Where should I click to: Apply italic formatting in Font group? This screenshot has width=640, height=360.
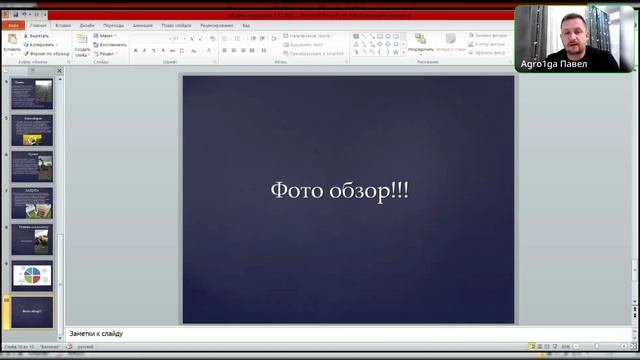point(144,51)
